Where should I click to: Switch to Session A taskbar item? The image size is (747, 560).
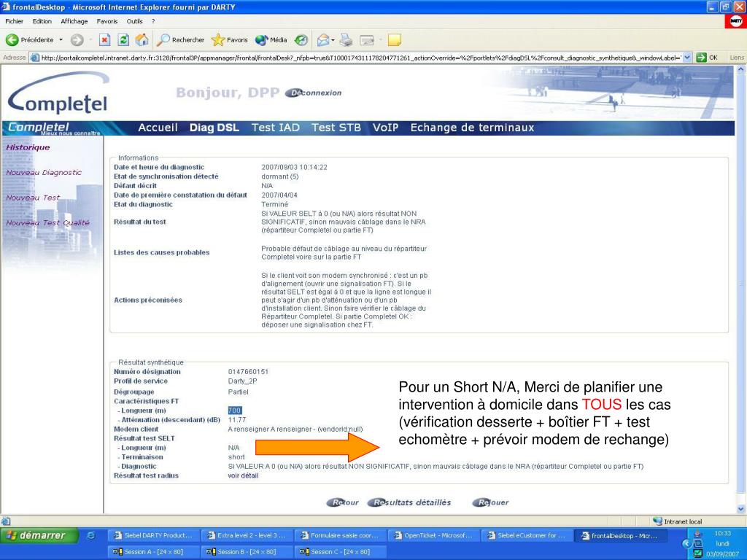tap(152, 552)
